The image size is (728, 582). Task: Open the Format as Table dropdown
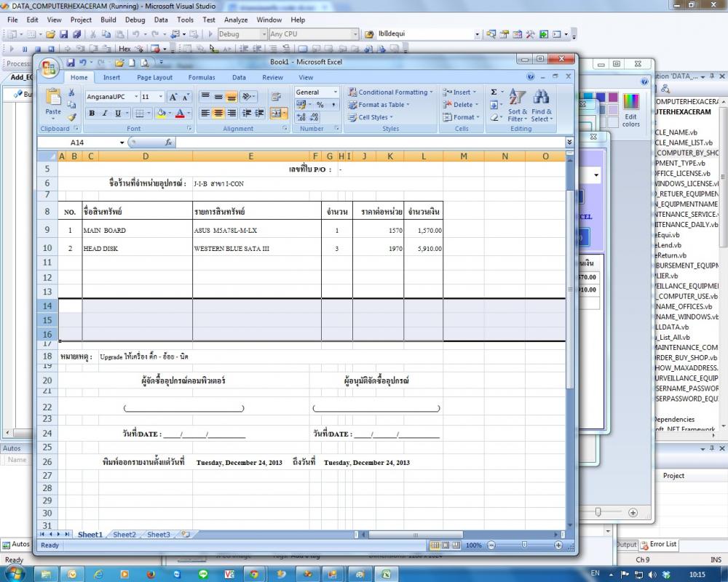[x=379, y=105]
